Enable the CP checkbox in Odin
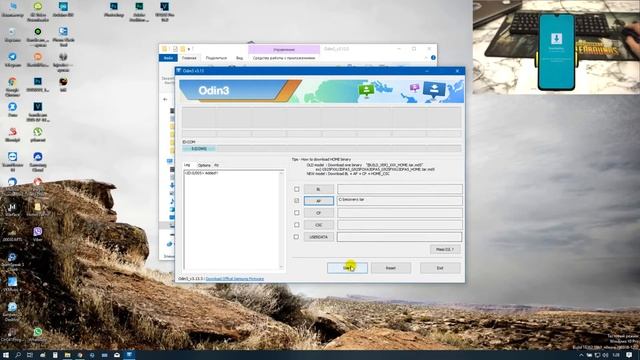Image resolution: width=640 pixels, height=360 pixels. (x=297, y=213)
